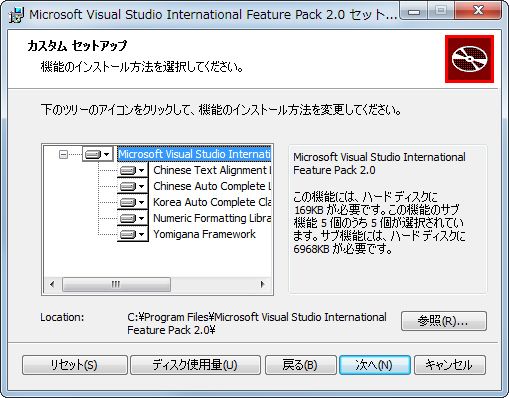This screenshot has height=398, width=509.
Task: Open install-state dropdown for Korea Auto Complete
Action: pos(133,202)
